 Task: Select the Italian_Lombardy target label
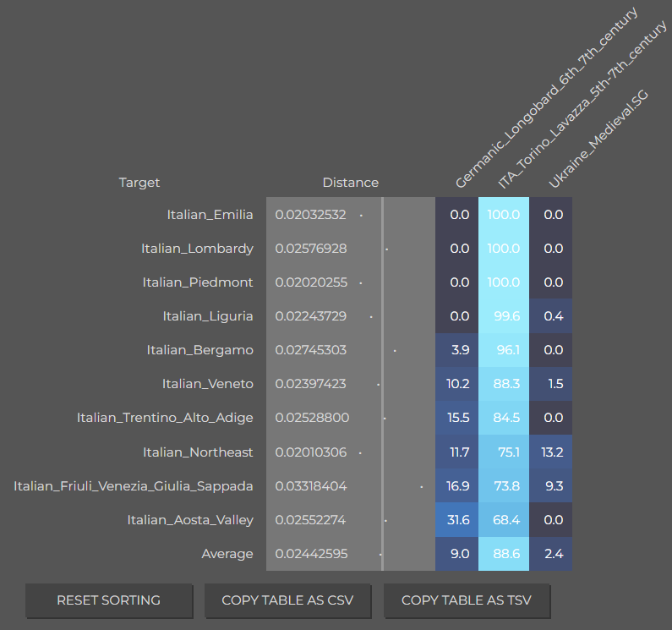point(197,249)
